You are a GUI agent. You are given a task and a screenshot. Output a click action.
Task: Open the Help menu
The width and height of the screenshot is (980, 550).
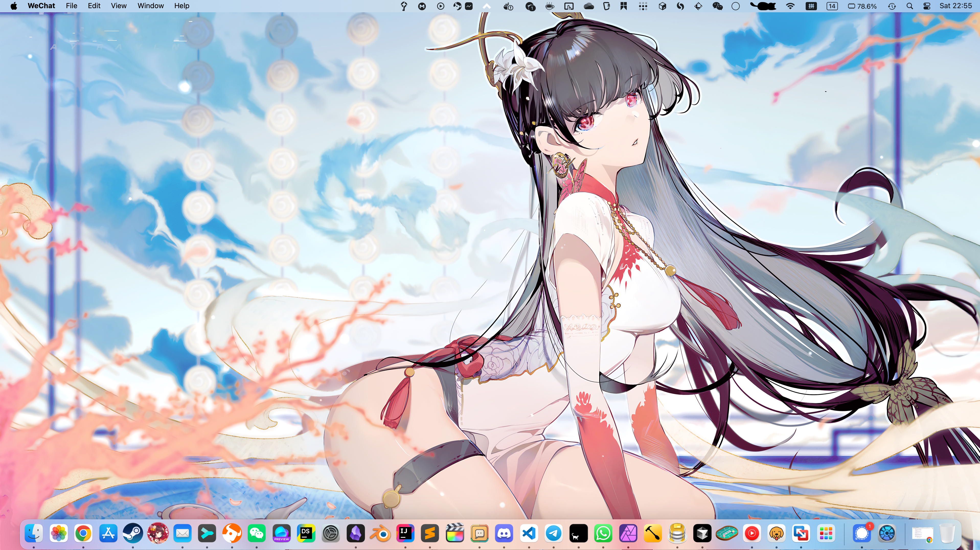(182, 6)
